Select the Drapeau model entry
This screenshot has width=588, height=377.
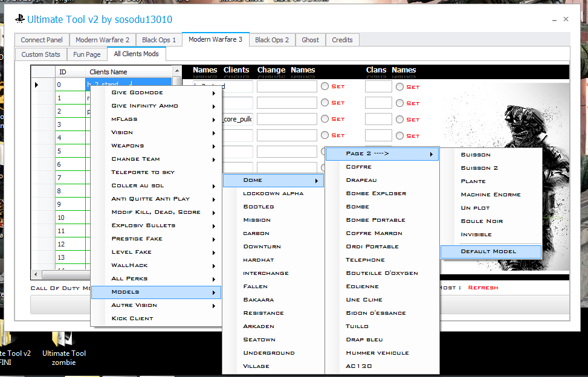[382, 180]
